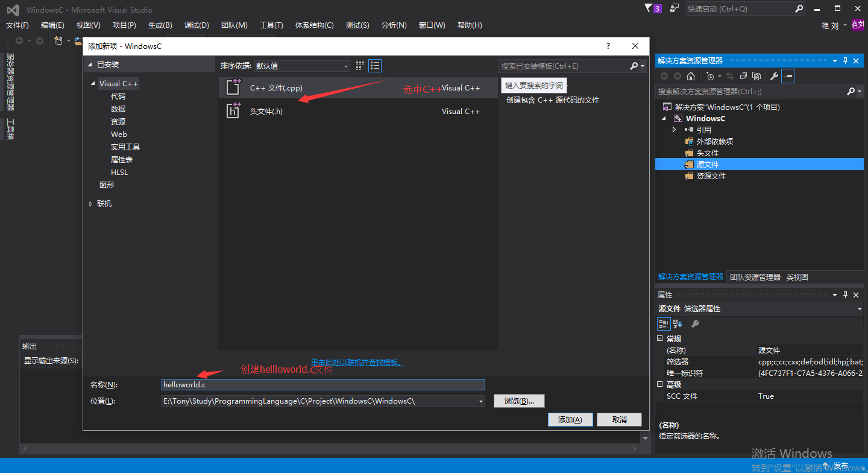The width and height of the screenshot is (868, 473).
Task: Select 资源文件 folder in Solution Explorer
Action: point(711,176)
